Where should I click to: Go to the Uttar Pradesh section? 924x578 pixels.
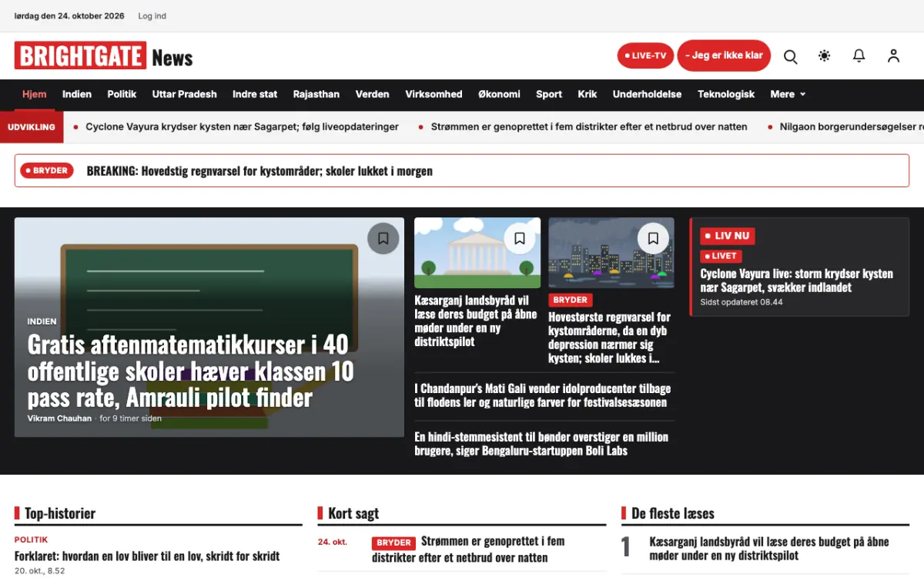click(185, 94)
